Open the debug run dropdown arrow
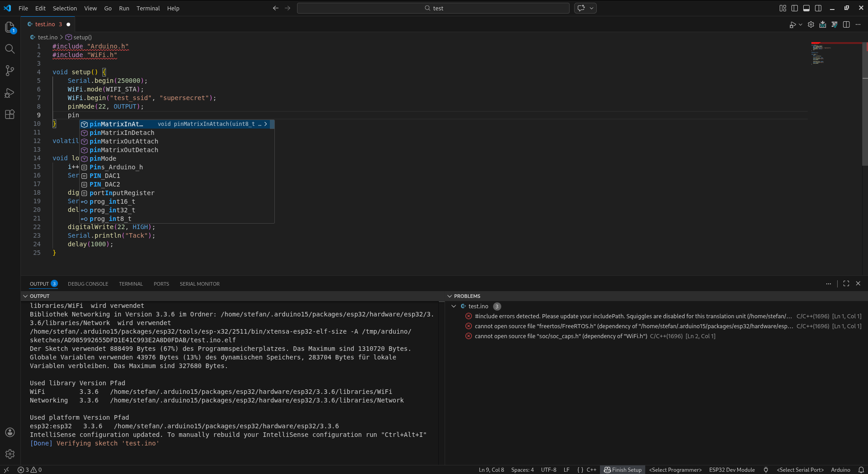 (x=801, y=24)
